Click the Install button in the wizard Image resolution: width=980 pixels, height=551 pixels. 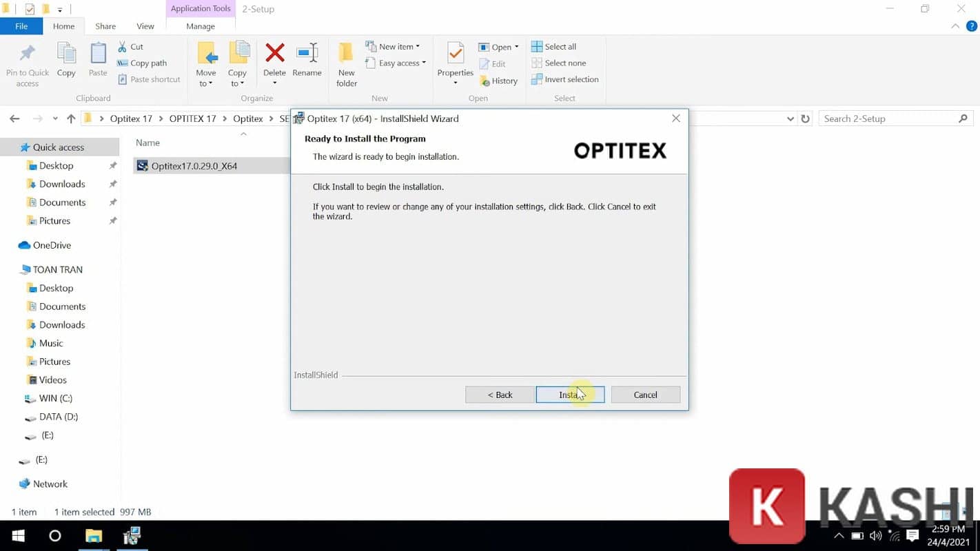click(570, 394)
